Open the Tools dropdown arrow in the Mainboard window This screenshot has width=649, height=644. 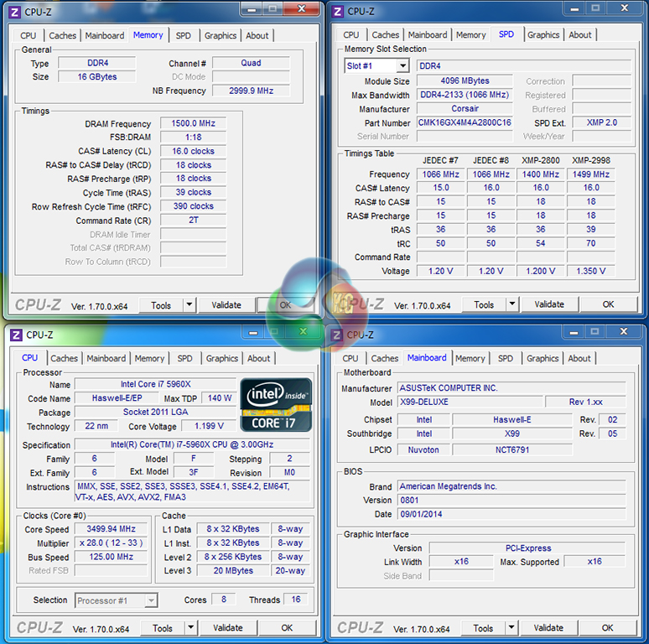[511, 628]
